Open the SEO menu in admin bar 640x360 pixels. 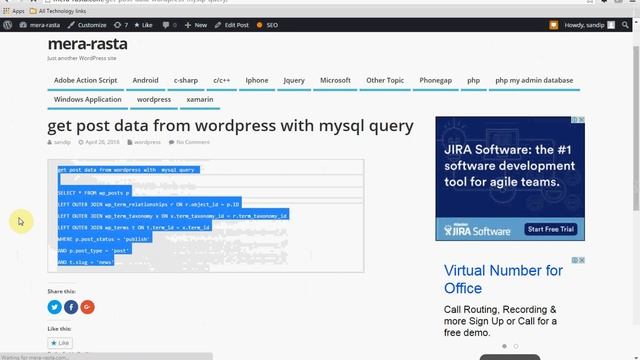(x=267, y=25)
